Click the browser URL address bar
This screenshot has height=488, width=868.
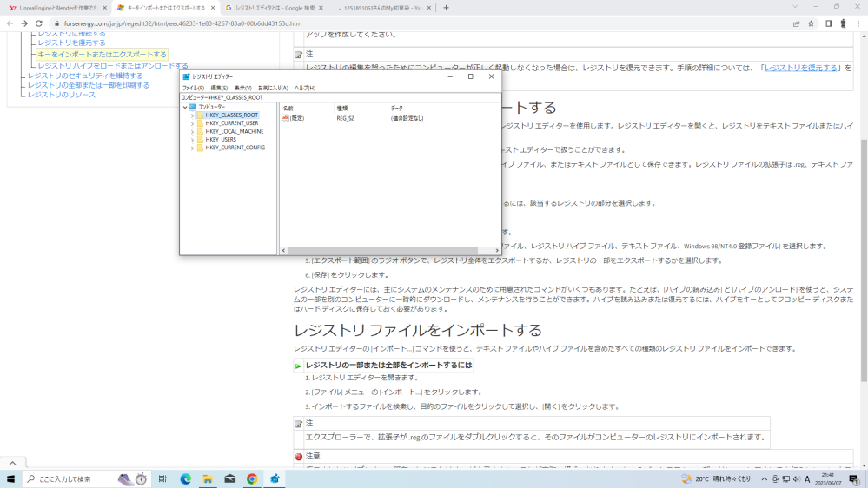(421, 23)
